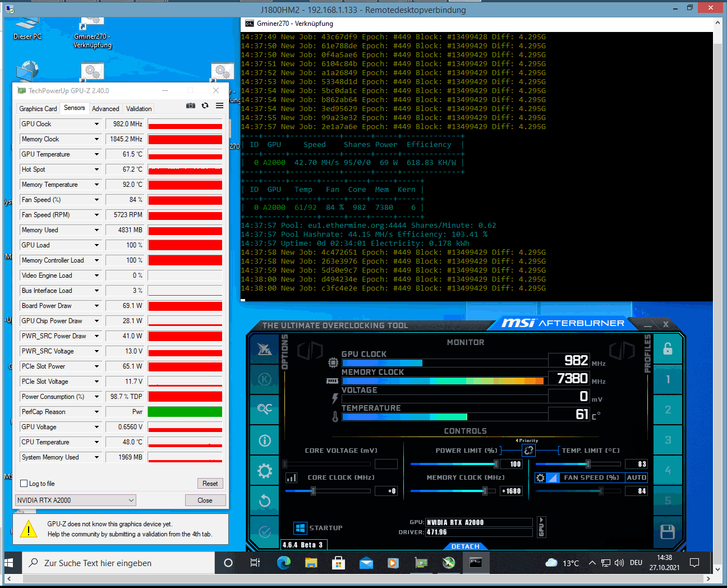Open Dieser PC desktop icon
The width and height of the screenshot is (727, 588).
pos(27,28)
